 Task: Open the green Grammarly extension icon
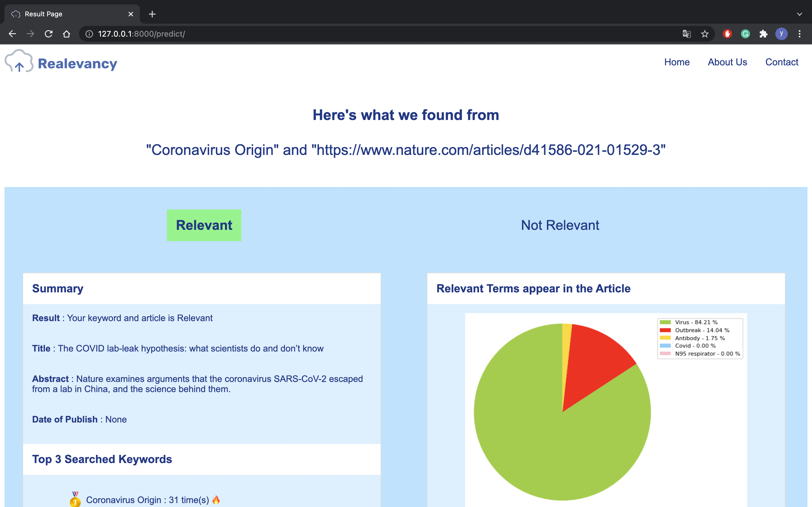point(745,34)
